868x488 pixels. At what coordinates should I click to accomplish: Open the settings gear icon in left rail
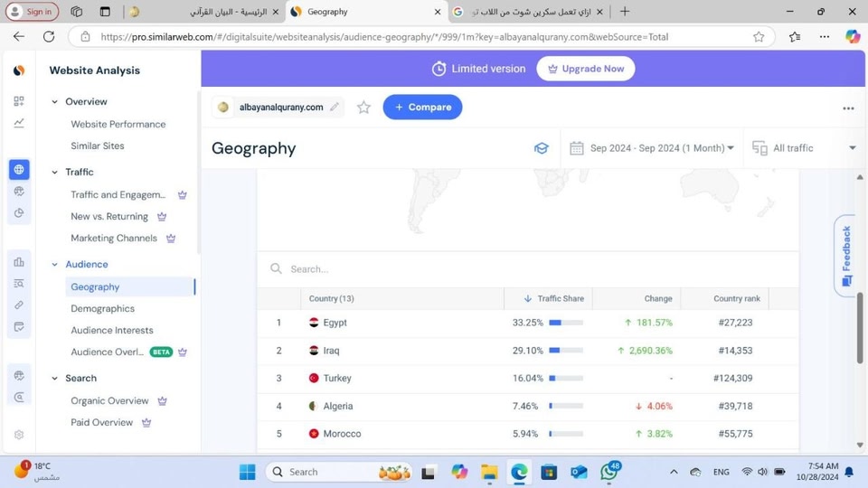click(x=19, y=435)
